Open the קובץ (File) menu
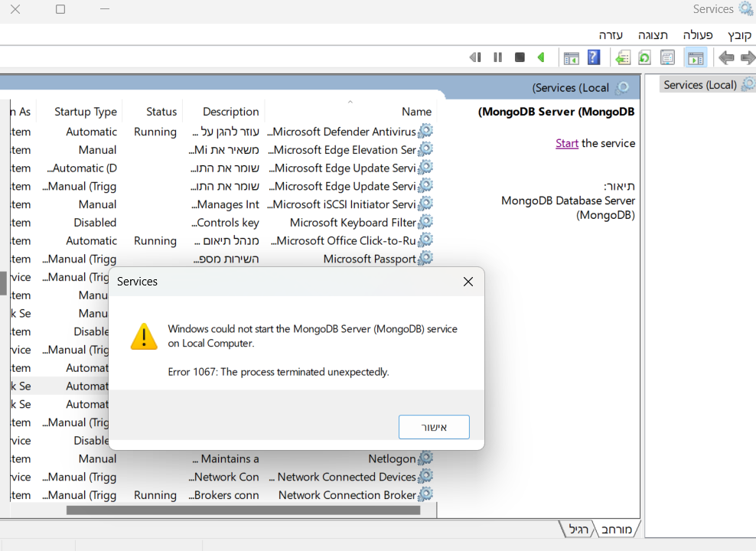The image size is (756, 551). [739, 35]
